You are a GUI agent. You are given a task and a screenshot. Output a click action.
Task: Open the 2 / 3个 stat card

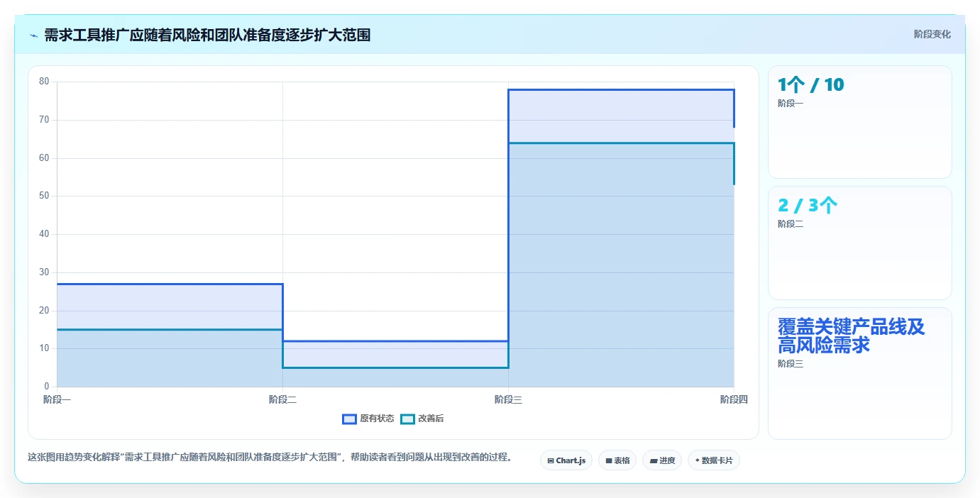tap(860, 243)
